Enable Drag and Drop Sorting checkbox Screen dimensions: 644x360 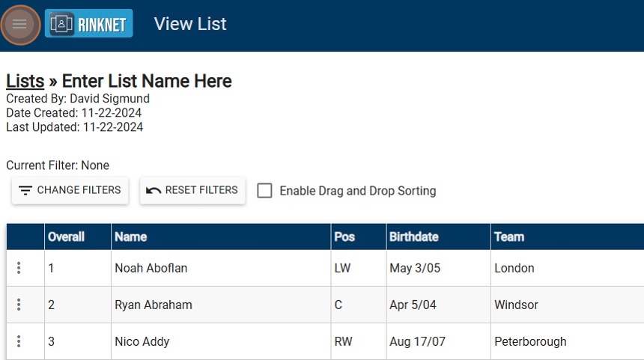pos(264,191)
